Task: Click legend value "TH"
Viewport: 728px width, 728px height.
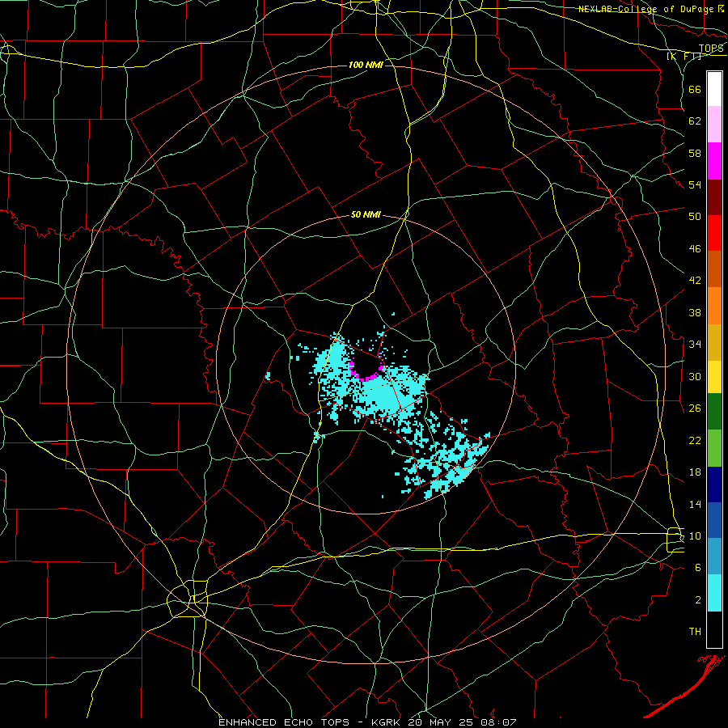Action: click(x=695, y=631)
